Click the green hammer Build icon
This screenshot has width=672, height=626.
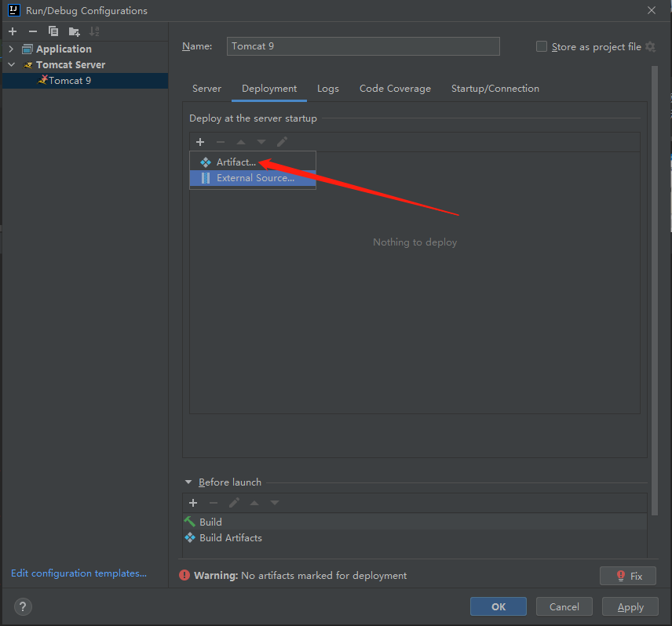[x=189, y=522]
